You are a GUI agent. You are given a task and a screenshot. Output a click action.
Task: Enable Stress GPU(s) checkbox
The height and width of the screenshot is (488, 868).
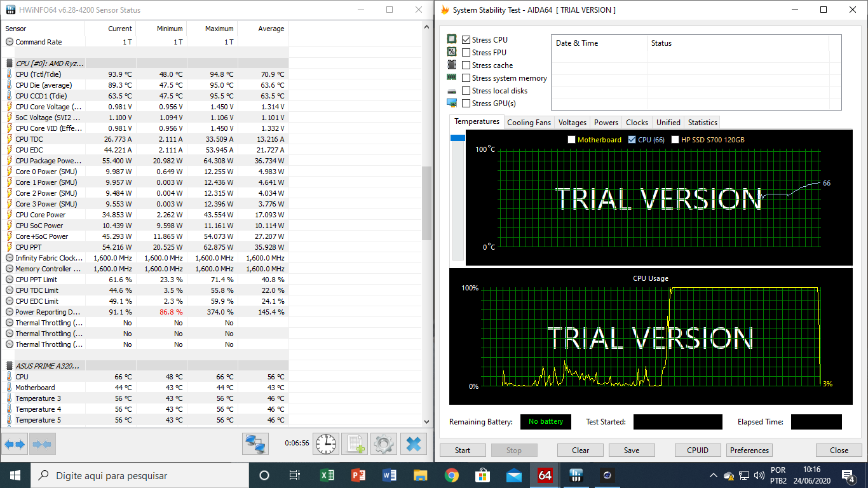pos(466,103)
